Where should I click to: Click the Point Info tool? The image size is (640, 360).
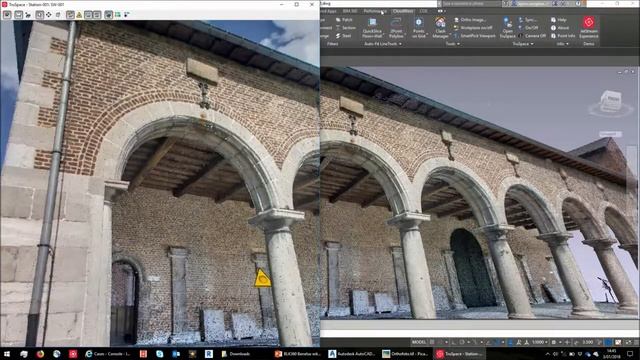563,36
